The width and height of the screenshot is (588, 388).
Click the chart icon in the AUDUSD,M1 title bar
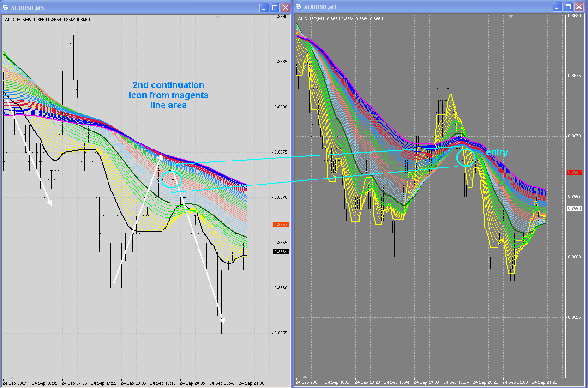point(299,7)
